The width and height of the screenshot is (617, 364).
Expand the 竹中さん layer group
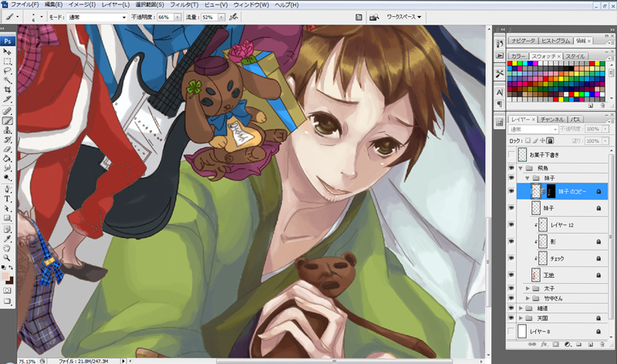point(528,298)
